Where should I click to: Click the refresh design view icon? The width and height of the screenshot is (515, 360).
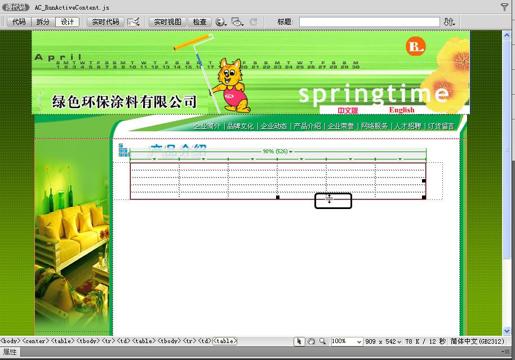(254, 22)
